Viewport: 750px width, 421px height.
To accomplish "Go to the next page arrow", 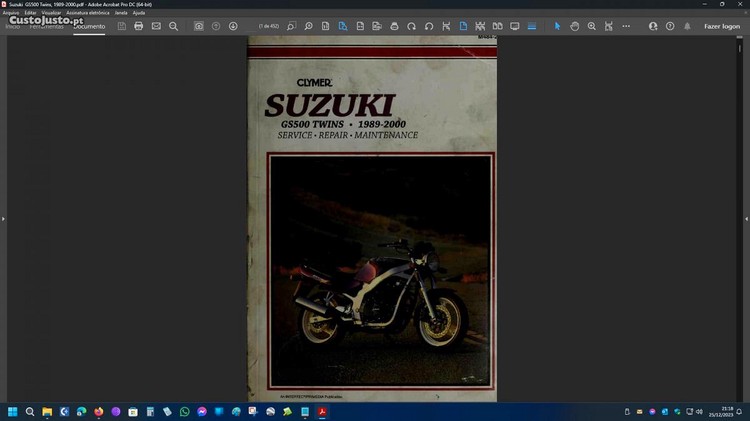I will tap(233, 26).
